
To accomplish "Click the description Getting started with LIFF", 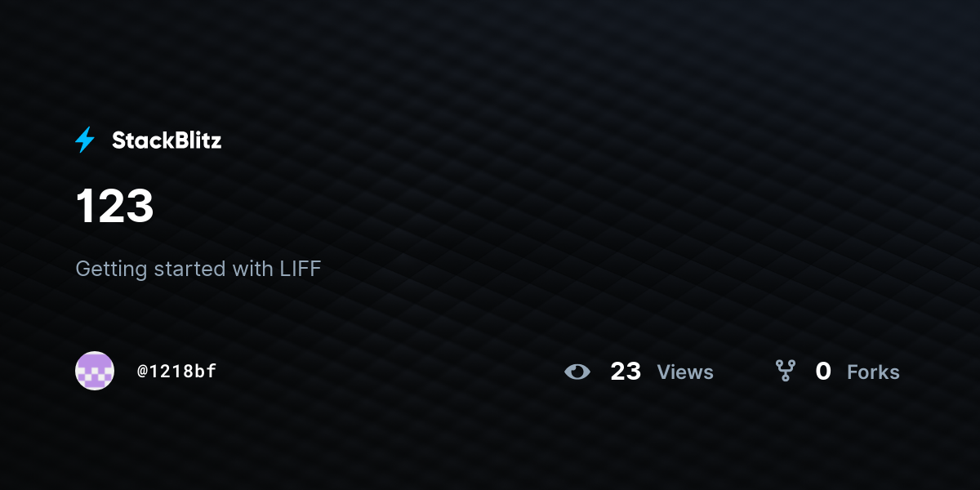I will 198,269.
